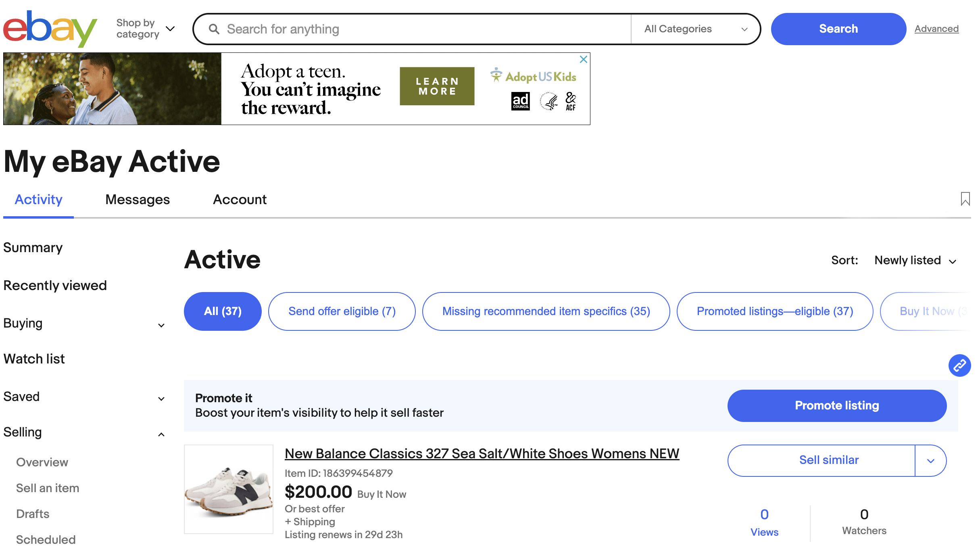This screenshot has width=980, height=547.
Task: Click the blue link chain floating icon
Action: click(x=959, y=365)
